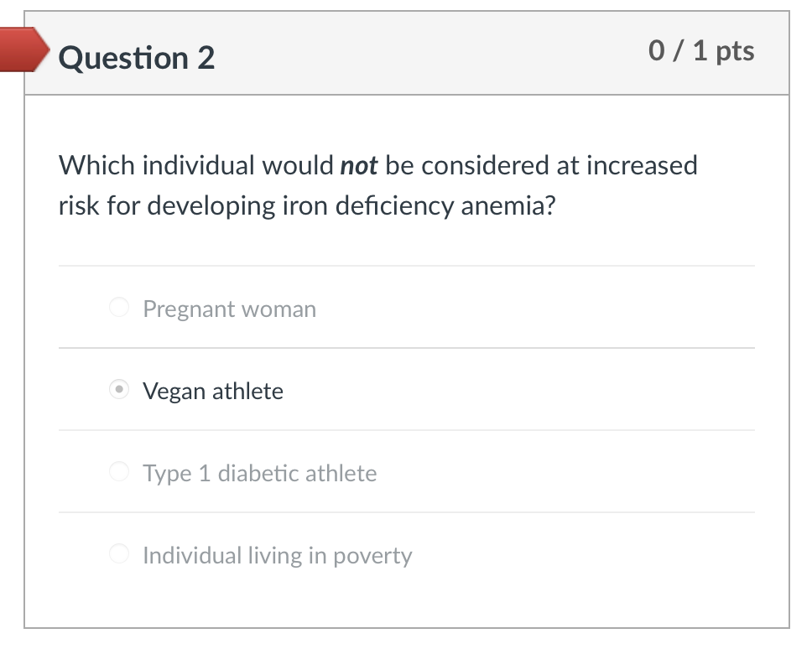Click the "Pregnant woman" answer text
The height and width of the screenshot is (649, 812).
[x=229, y=309]
